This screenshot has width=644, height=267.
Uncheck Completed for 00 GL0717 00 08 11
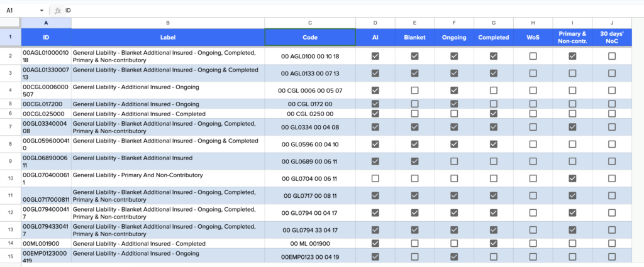tap(493, 196)
